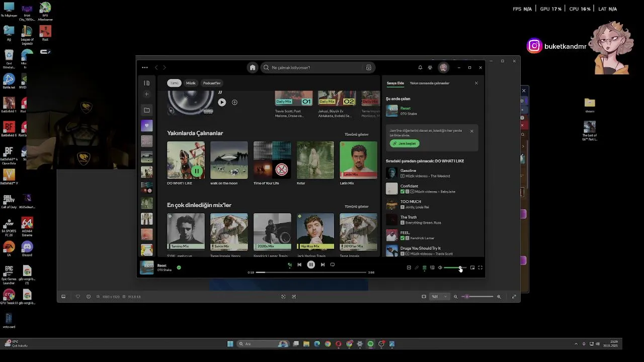Open the Browse icon inside search bar

coord(369,67)
